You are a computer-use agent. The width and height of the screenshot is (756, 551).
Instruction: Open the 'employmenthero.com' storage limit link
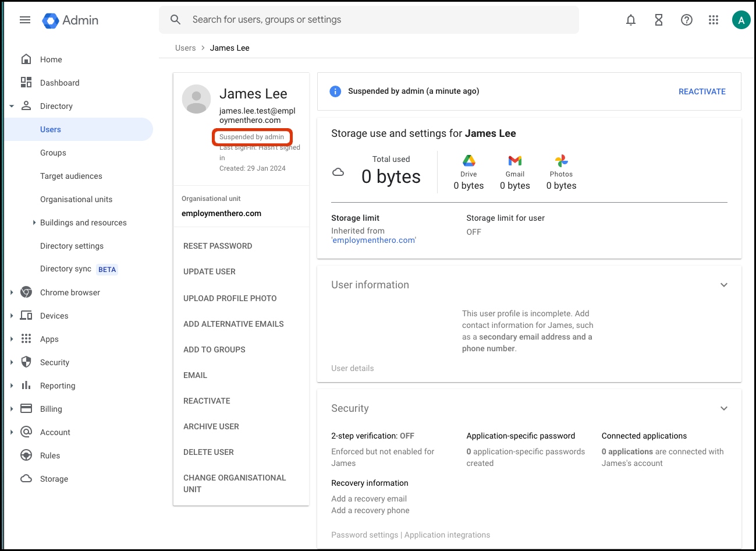374,240
